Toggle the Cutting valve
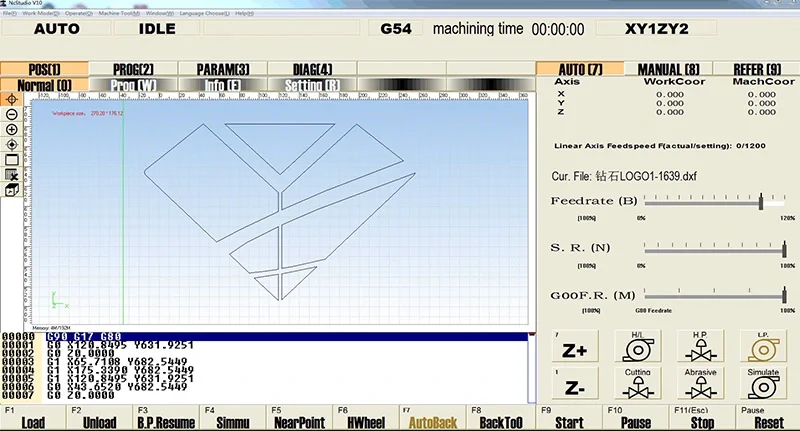Viewport: 800px width, 431px height. pyautogui.click(x=638, y=384)
